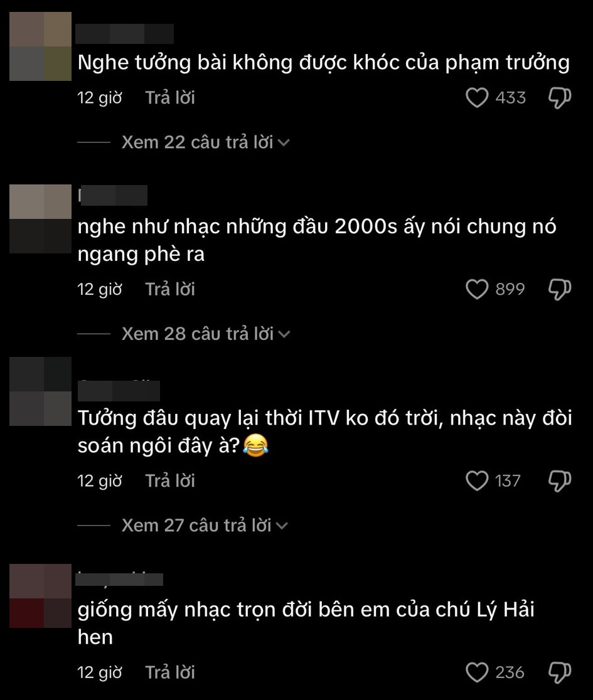Screen dimensions: 593x700
Task: Expand Xem 28 câu trả lời
Action: tap(206, 334)
